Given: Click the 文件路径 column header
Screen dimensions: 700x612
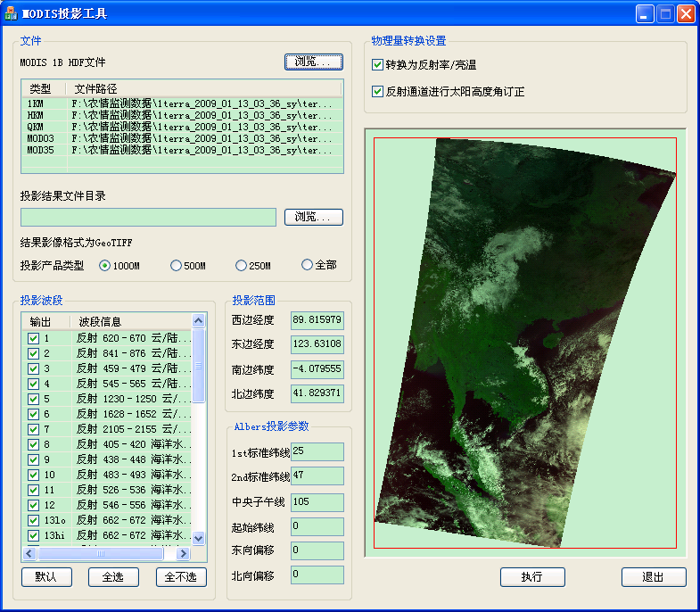Looking at the screenshot, I should [x=204, y=88].
